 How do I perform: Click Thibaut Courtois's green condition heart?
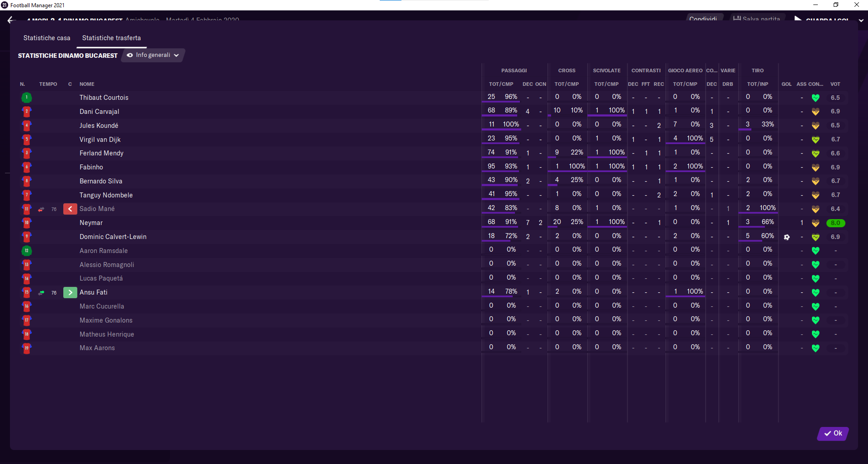pos(816,98)
